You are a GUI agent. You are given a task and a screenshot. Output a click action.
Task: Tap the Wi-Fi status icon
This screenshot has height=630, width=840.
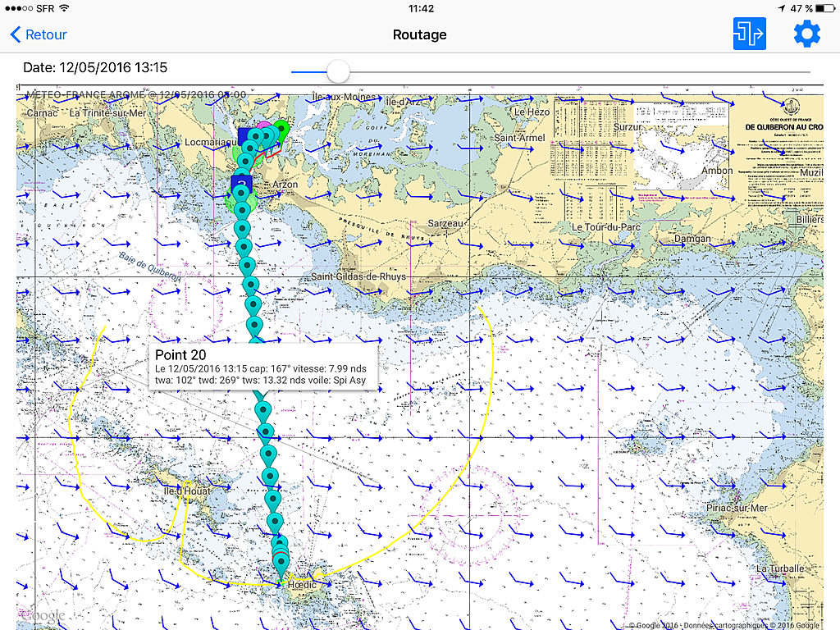tap(64, 8)
